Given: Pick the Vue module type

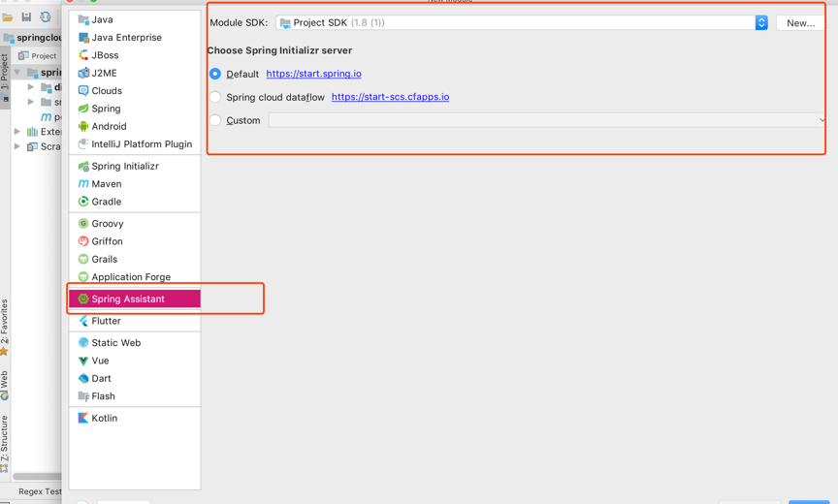Looking at the screenshot, I should (135, 361).
